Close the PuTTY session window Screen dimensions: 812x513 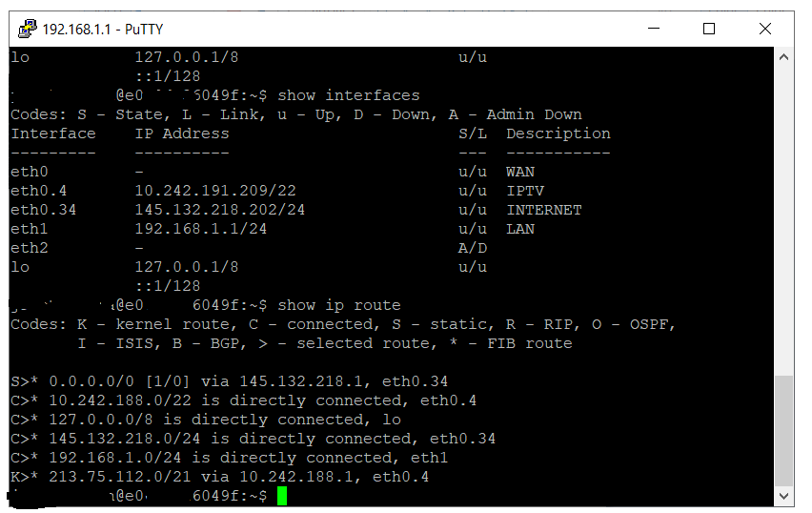[x=765, y=29]
